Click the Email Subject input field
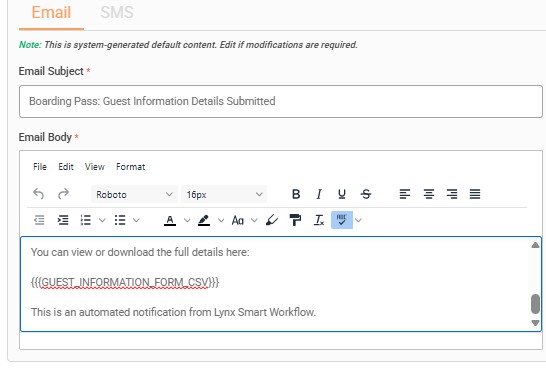546x370 pixels. pos(281,101)
